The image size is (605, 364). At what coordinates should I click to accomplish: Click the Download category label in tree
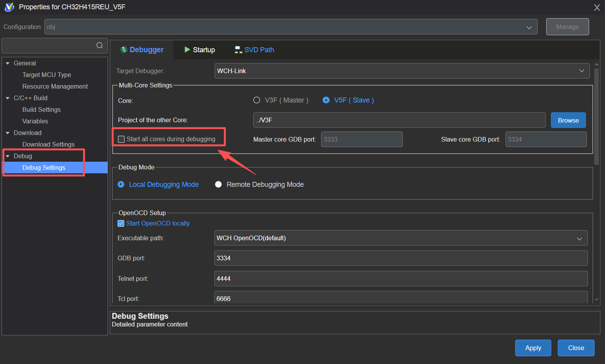(x=27, y=133)
